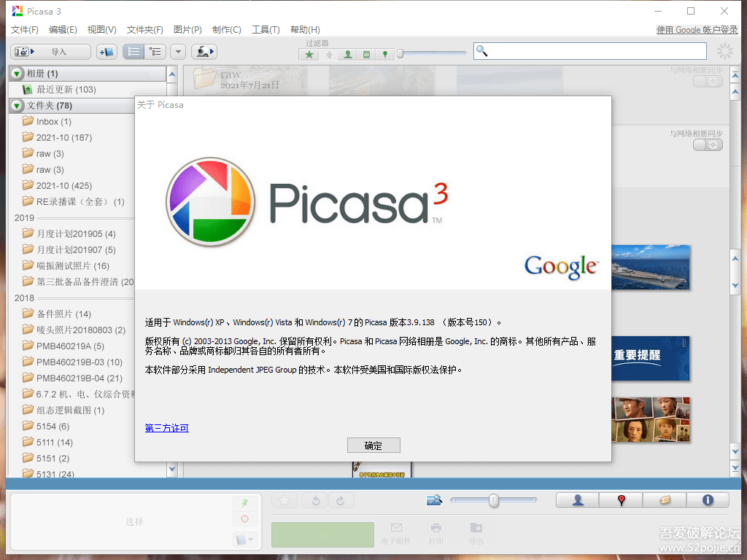This screenshot has height=560, width=747.
Task: Open the 文件(F) menu
Action: (x=24, y=29)
